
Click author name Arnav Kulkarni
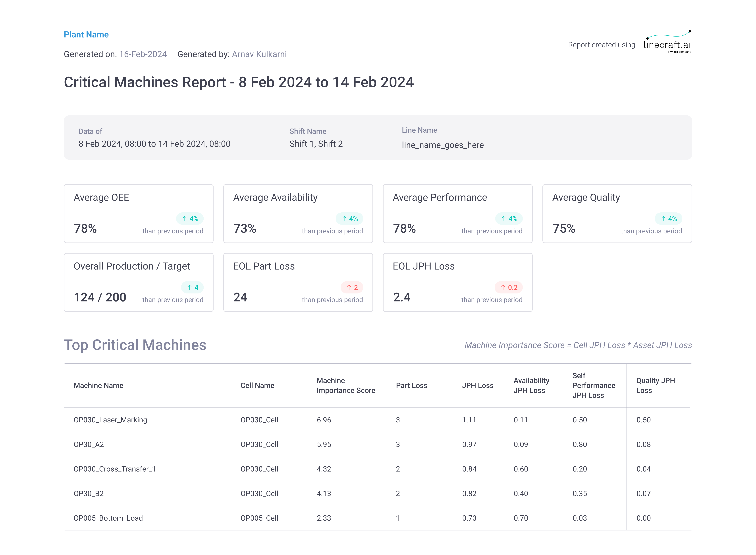click(x=259, y=54)
